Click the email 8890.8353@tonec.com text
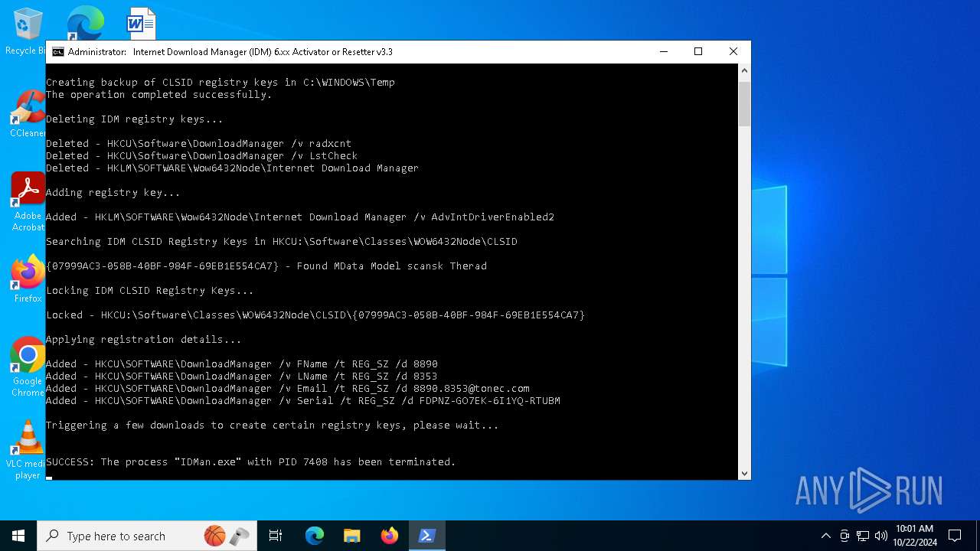The image size is (980, 551). [471, 388]
